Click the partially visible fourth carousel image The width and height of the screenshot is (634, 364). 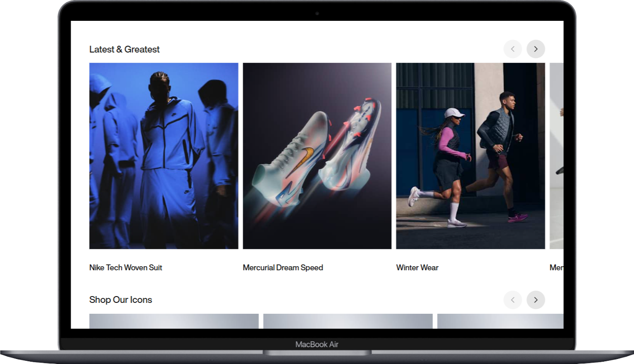pyautogui.click(x=557, y=156)
